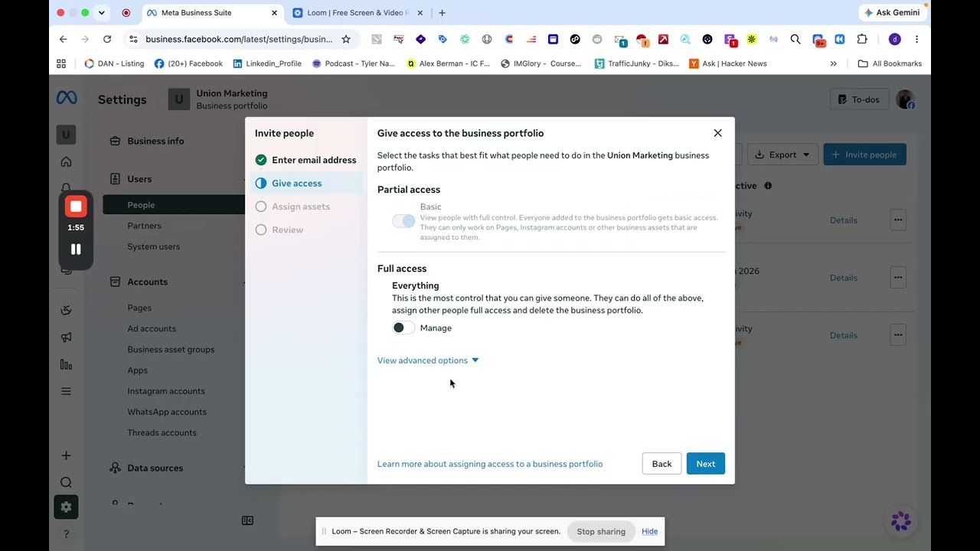Image resolution: width=980 pixels, height=551 pixels.
Task: Open the Settings gear in the left rail
Action: (x=66, y=507)
